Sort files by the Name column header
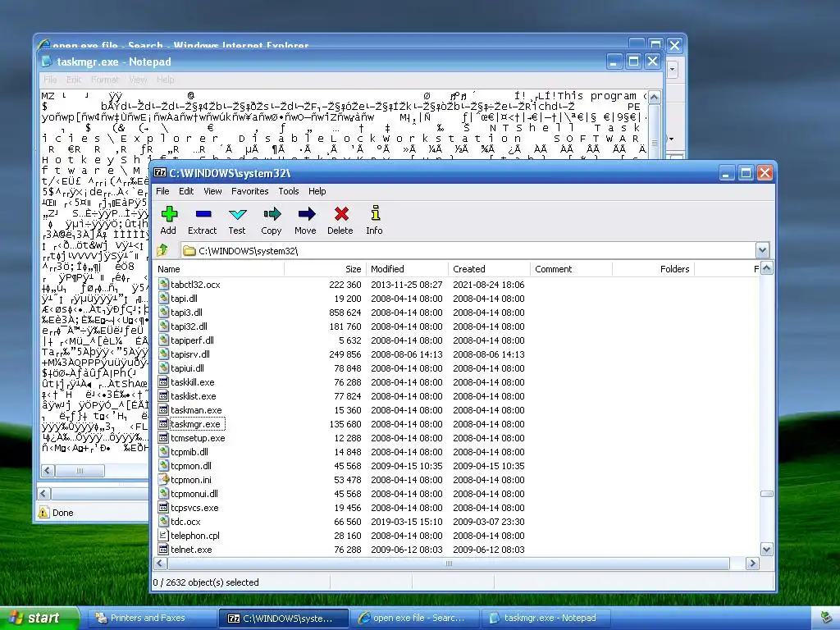Viewport: 840px width, 630px height. coord(219,269)
